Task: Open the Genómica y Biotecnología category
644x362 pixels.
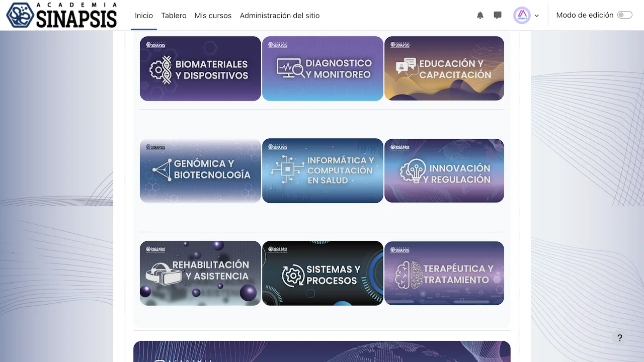Action: (200, 170)
